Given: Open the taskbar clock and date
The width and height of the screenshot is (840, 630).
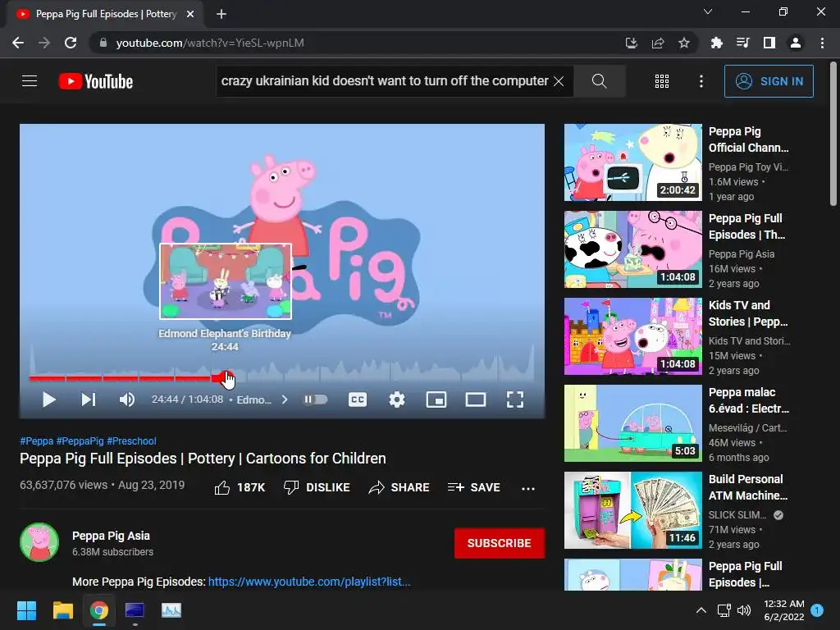Looking at the screenshot, I should [783, 610].
